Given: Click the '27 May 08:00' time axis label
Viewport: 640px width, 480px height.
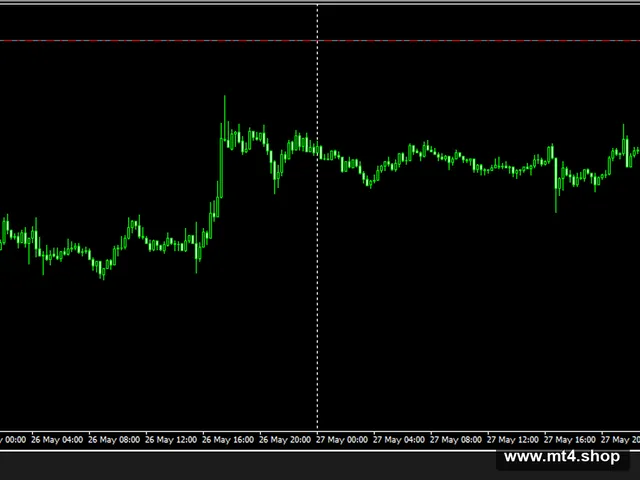Looking at the screenshot, I should pos(456,440).
